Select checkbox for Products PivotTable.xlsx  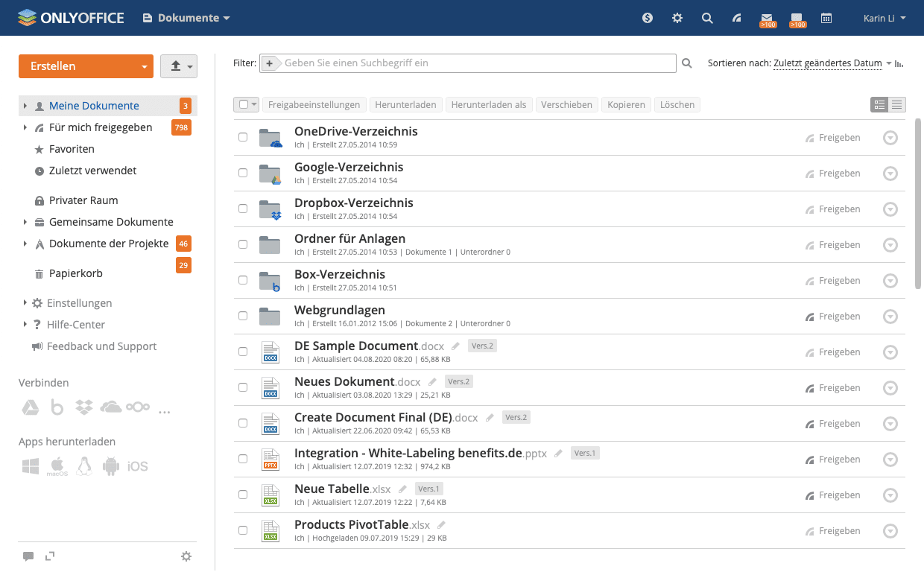click(x=243, y=530)
